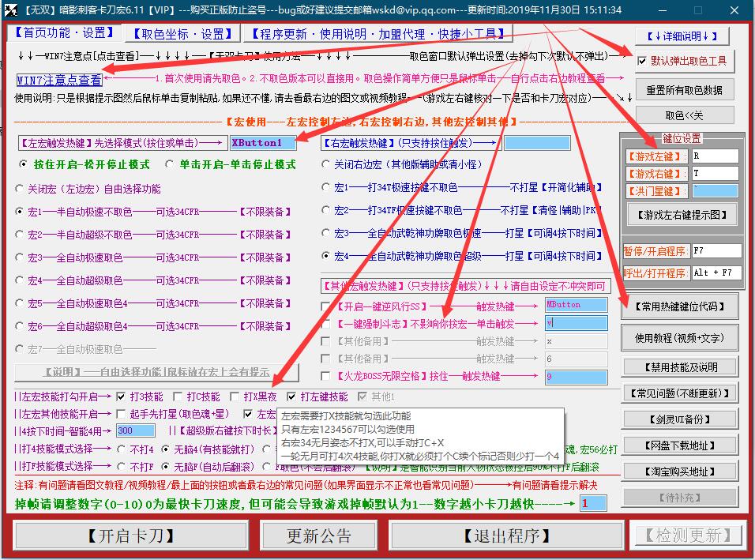
Task: Open the WIN7注意点查看 link
Action: point(59,80)
